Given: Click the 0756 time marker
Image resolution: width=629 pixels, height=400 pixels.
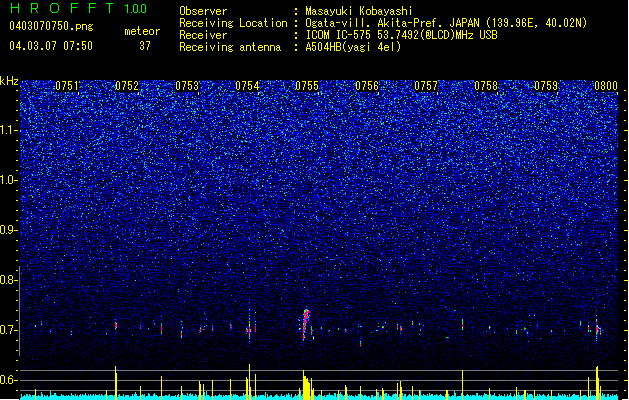Looking at the screenshot, I should [x=367, y=86].
